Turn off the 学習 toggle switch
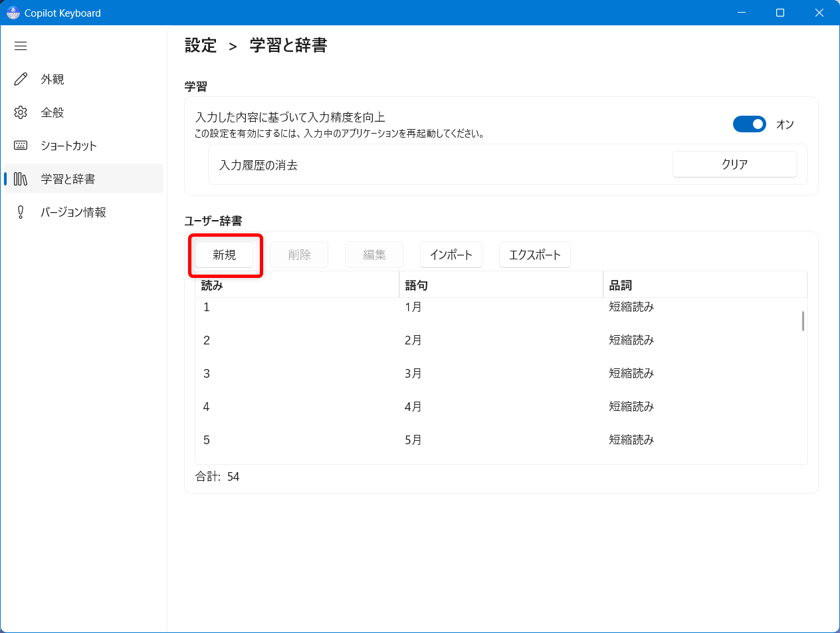The height and width of the screenshot is (633, 840). (x=750, y=124)
